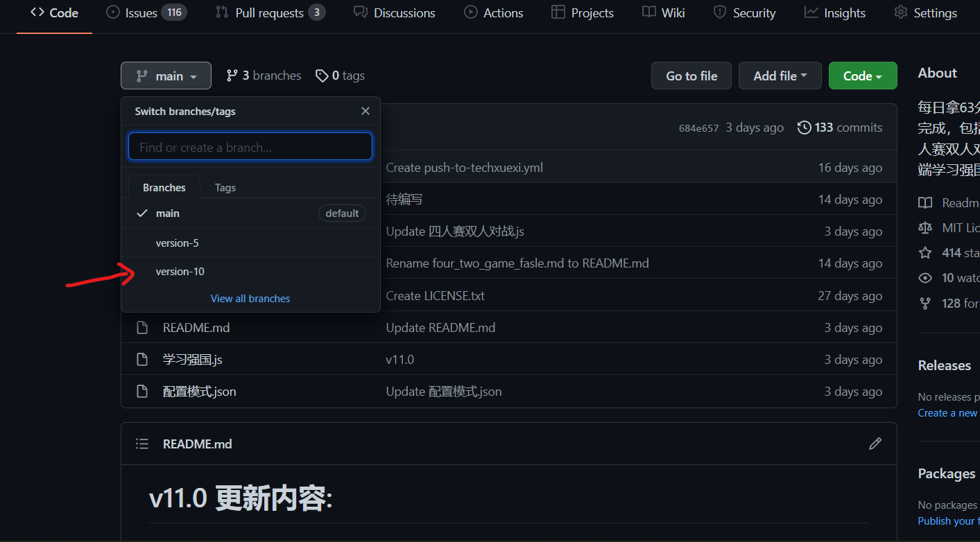
Task: Open the 3 branches link
Action: pos(264,76)
